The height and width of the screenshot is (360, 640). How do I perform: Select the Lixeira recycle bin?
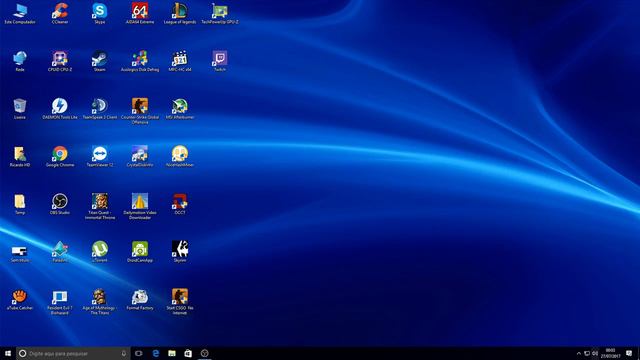click(x=20, y=109)
